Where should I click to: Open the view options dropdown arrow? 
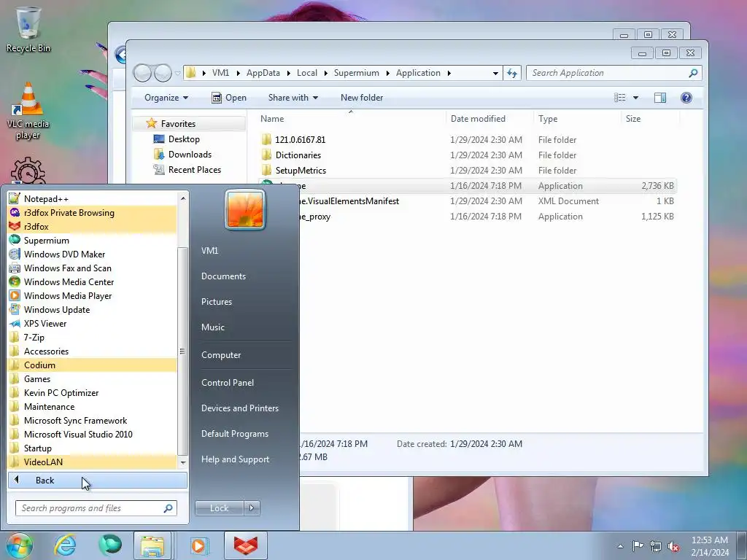(x=635, y=98)
